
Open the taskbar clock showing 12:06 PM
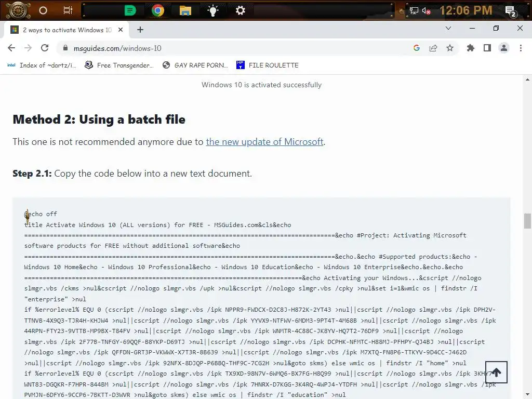point(466,10)
